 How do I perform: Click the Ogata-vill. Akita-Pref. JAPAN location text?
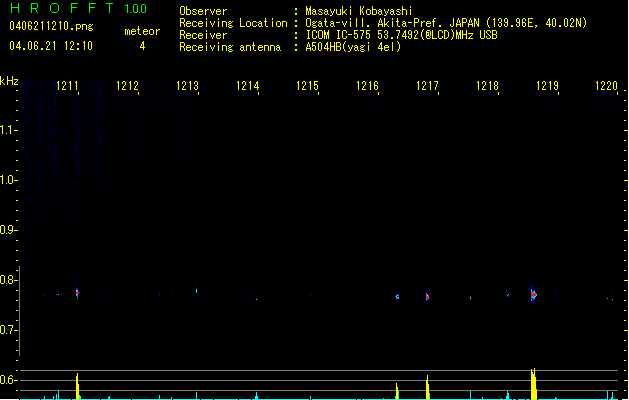tap(446, 23)
